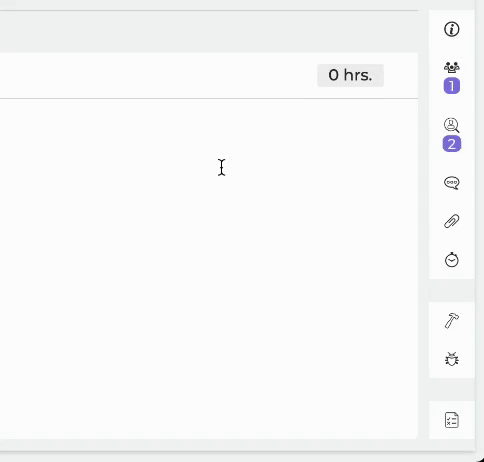The width and height of the screenshot is (484, 462).
Task: Click the divider line under the hours row
Action: [209, 98]
